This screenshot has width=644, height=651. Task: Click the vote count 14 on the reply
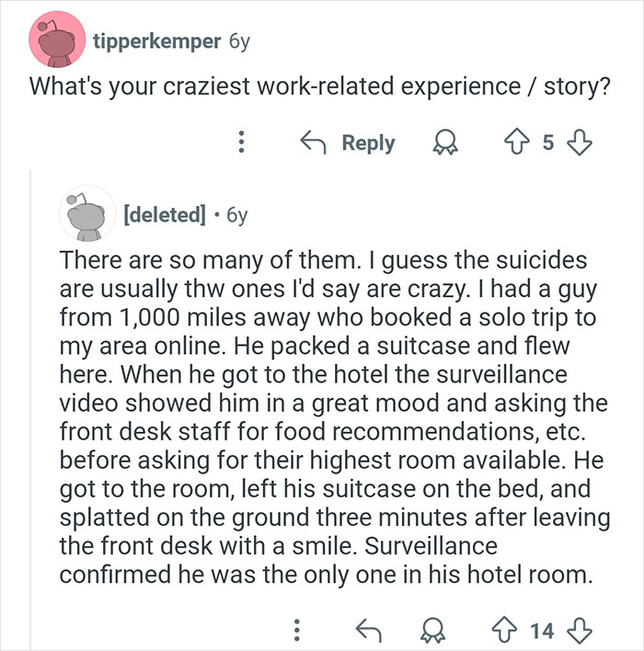pyautogui.click(x=542, y=630)
